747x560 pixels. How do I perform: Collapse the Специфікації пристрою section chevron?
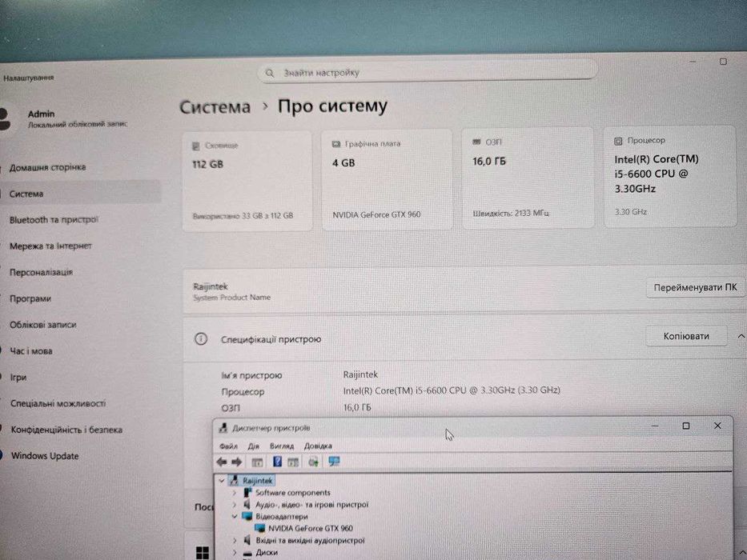tap(741, 336)
